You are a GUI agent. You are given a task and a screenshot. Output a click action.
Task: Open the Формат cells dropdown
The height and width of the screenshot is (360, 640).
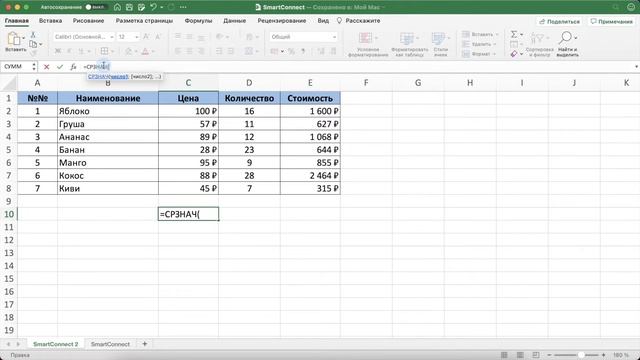[x=479, y=54]
